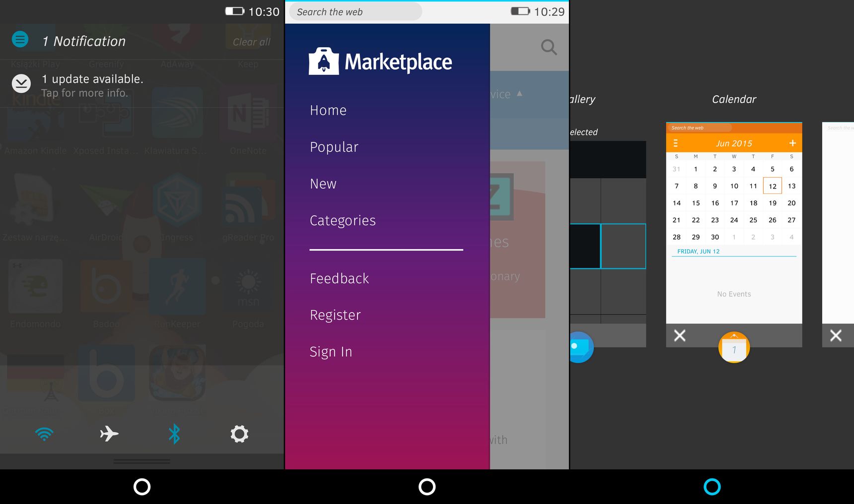Screen dimensions: 854x504
Task: Click 'Jun 2015' calendar header
Action: click(734, 143)
